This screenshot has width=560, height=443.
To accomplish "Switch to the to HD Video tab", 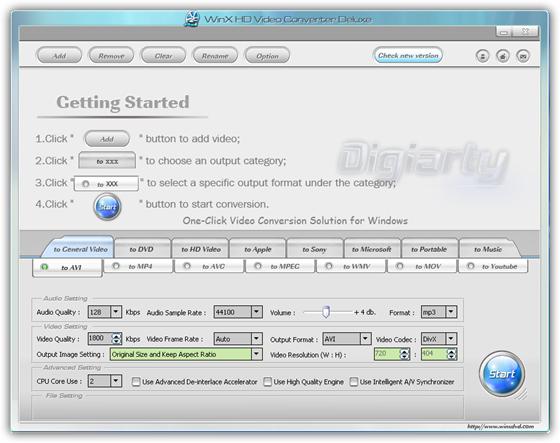I will click(x=201, y=249).
